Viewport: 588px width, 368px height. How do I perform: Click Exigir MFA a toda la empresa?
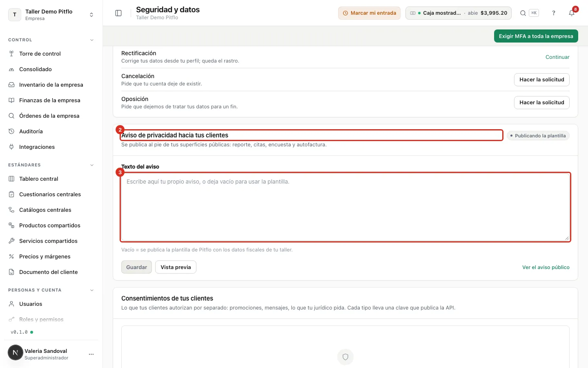[x=536, y=36]
